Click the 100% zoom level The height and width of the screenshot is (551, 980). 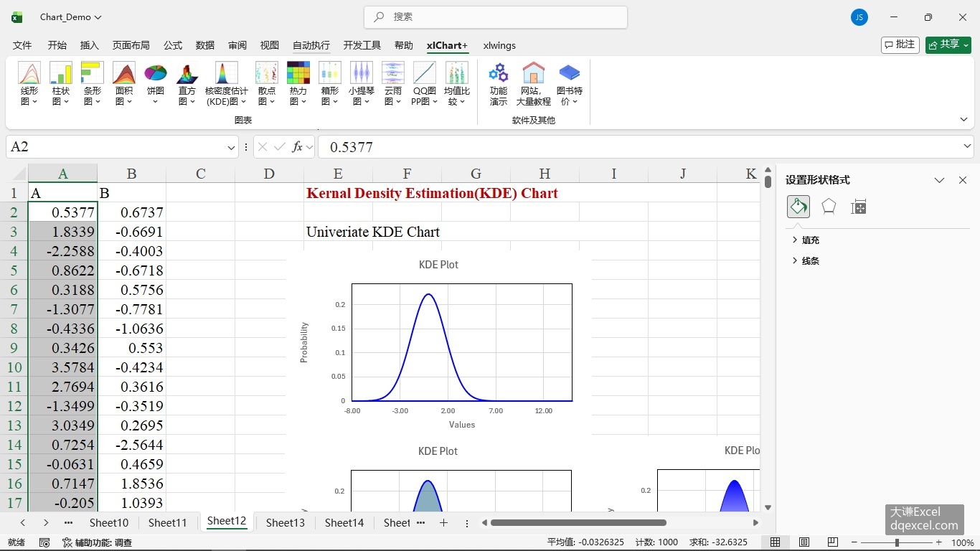[x=963, y=542]
